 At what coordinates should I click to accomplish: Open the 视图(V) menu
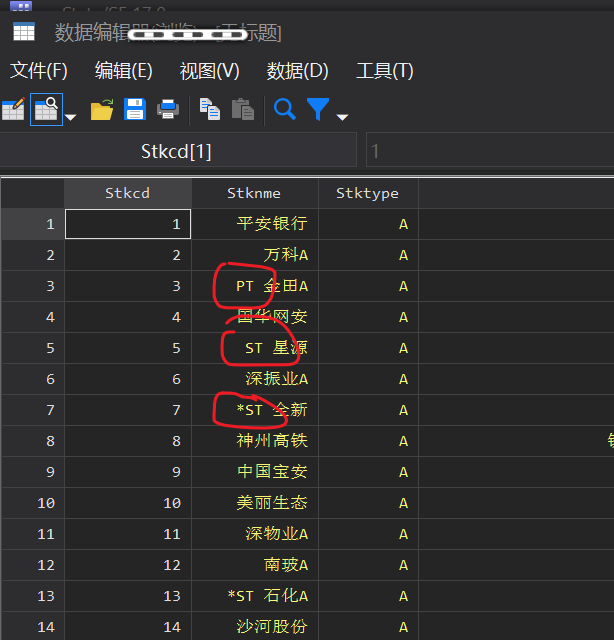(x=209, y=71)
